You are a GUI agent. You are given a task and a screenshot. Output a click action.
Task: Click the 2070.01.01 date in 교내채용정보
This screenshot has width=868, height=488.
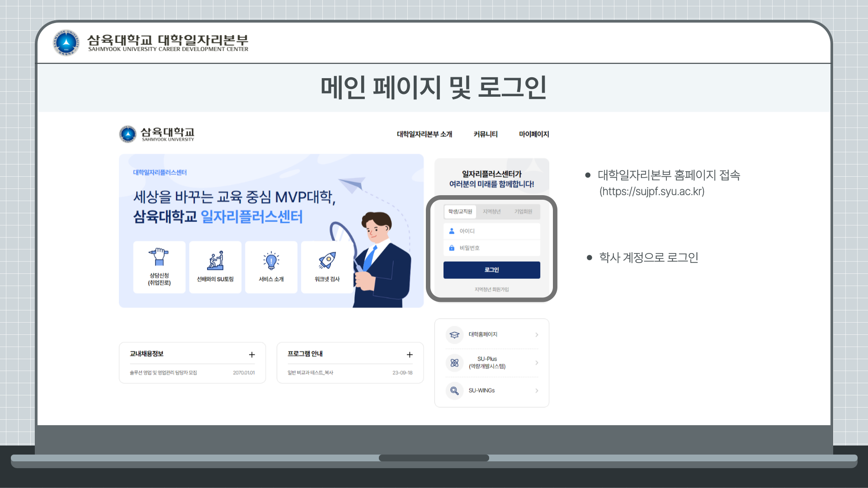point(244,373)
